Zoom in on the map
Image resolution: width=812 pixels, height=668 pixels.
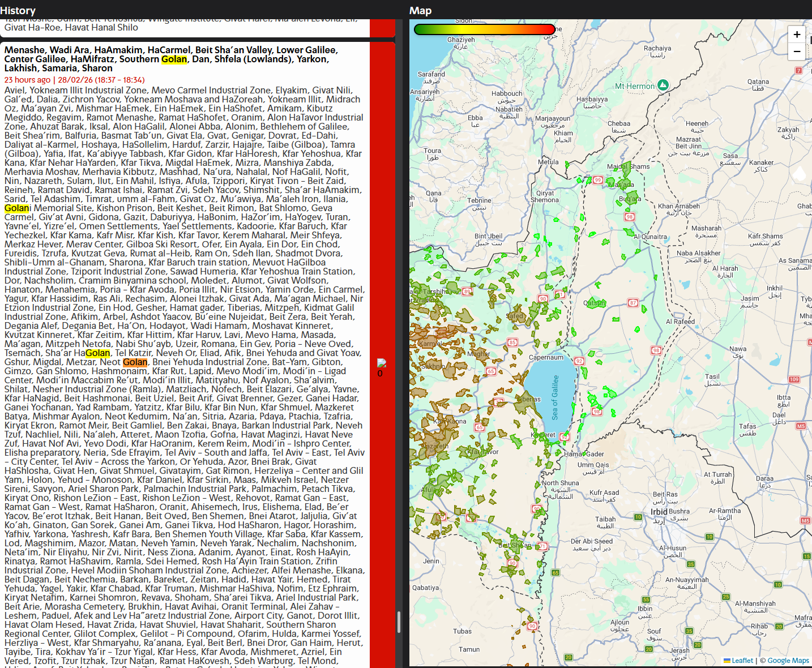point(797,35)
